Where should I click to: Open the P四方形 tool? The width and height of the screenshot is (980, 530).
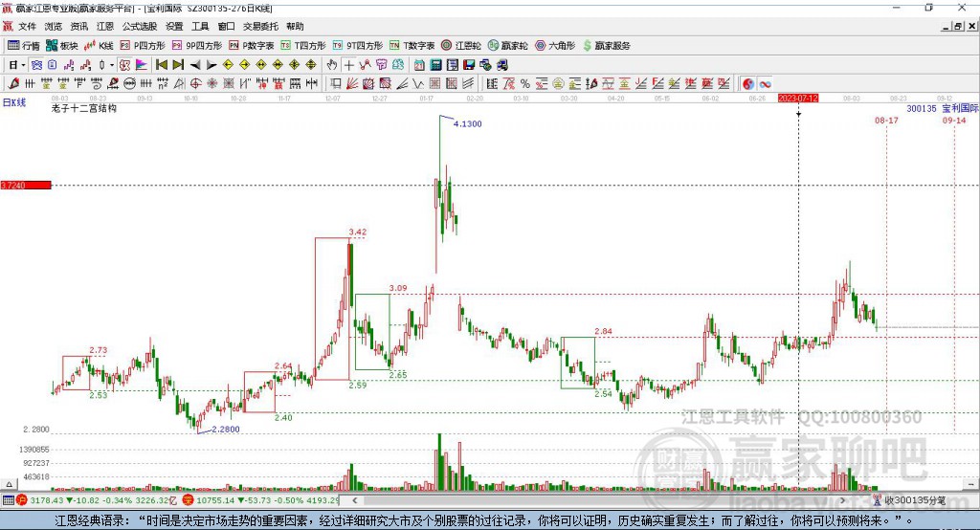pyautogui.click(x=143, y=46)
